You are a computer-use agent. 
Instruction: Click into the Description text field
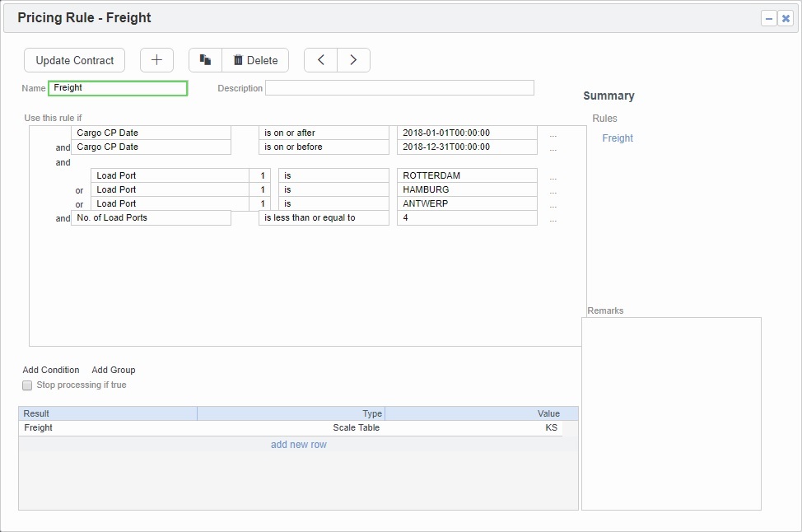(399, 88)
